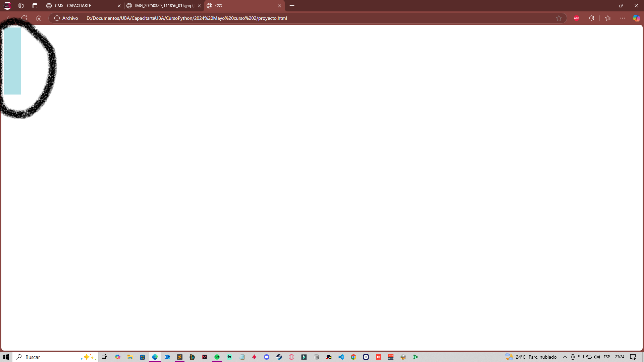The width and height of the screenshot is (644, 362).
Task: Click the Buscar taskbar search box
Action: pyautogui.click(x=55, y=357)
